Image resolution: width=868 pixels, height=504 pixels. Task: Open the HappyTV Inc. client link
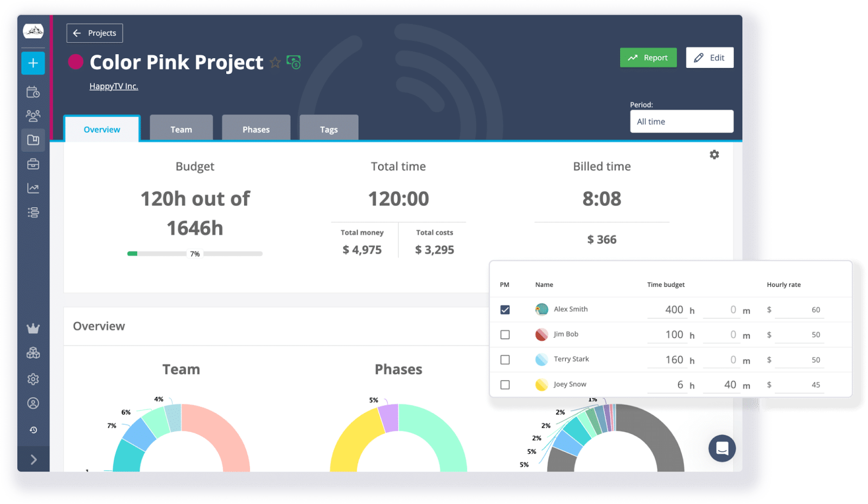113,86
